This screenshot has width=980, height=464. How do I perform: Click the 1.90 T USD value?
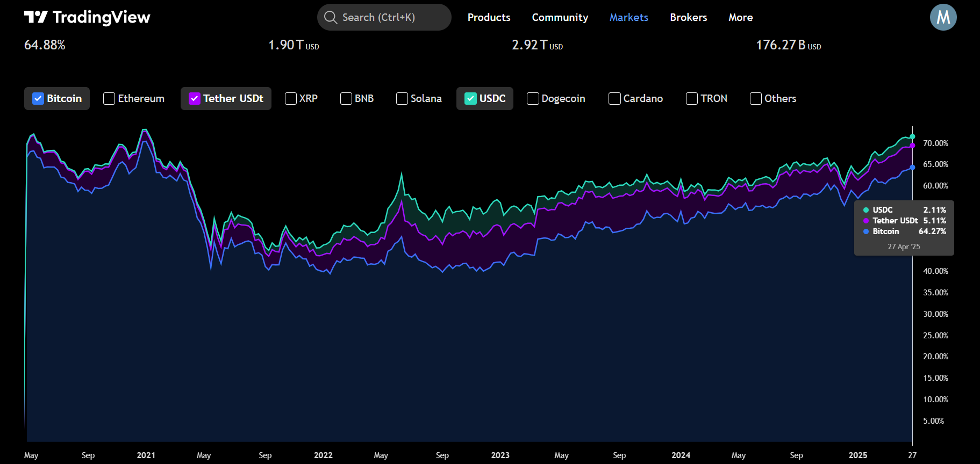(294, 45)
